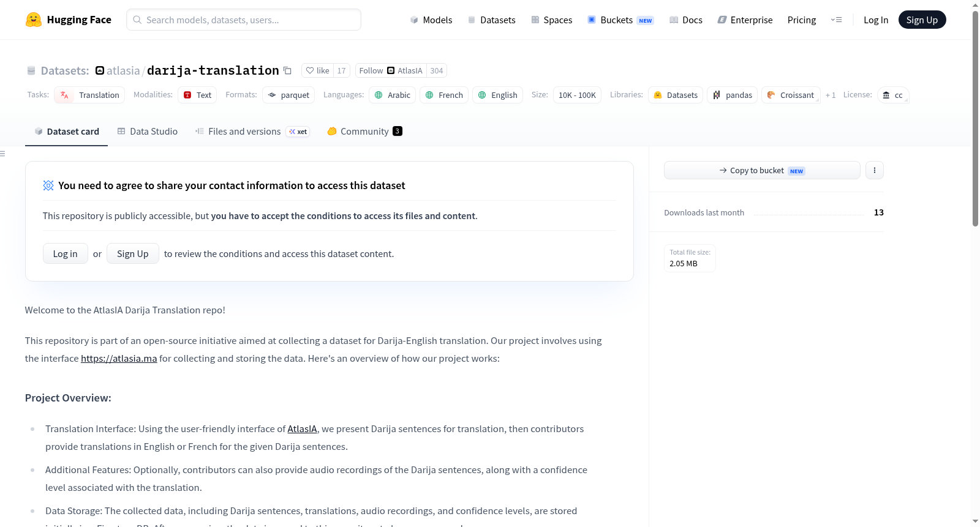980x527 pixels.
Task: Open Docs in top navigation
Action: 685,20
